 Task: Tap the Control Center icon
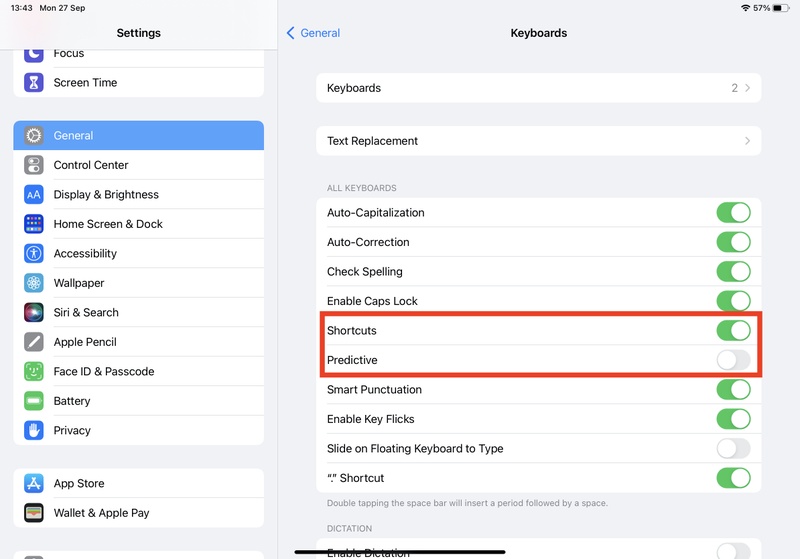point(34,165)
